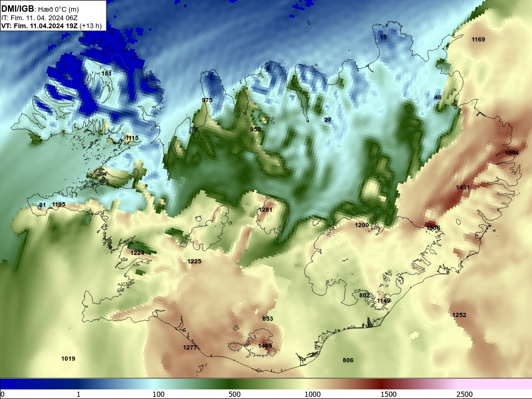Click the map value 1019

coord(68,359)
